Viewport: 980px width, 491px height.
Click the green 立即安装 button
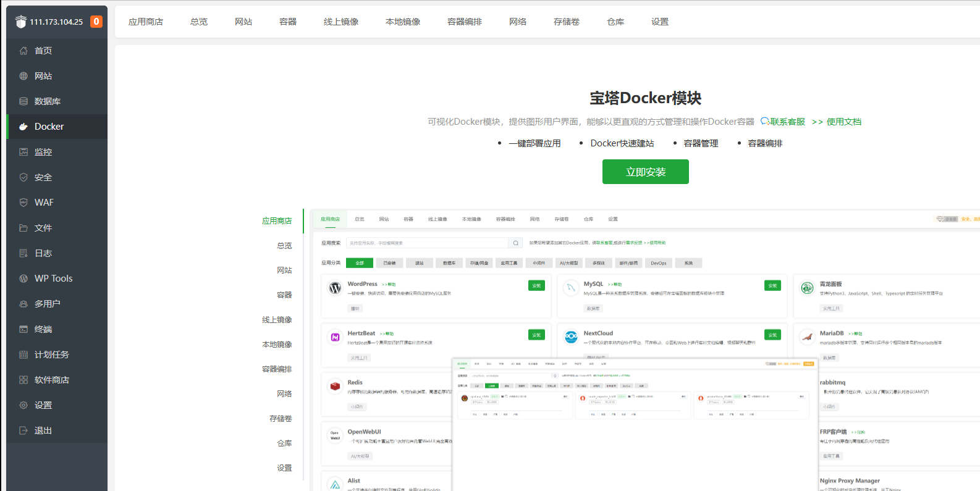point(646,172)
